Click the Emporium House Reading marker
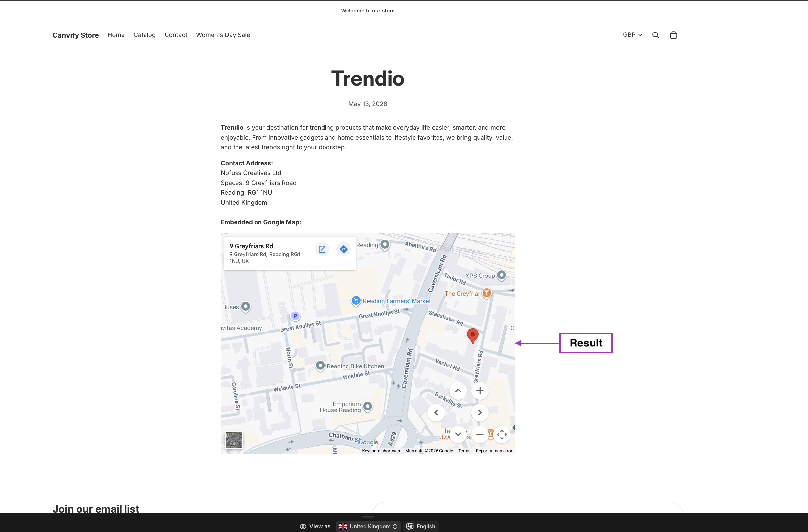This screenshot has height=532, width=808. pyautogui.click(x=367, y=406)
